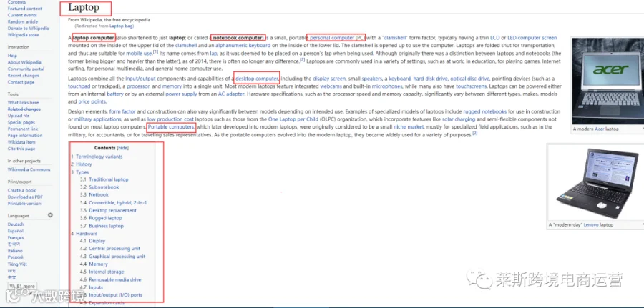Open the rugged notebooks link

[x=485, y=111]
